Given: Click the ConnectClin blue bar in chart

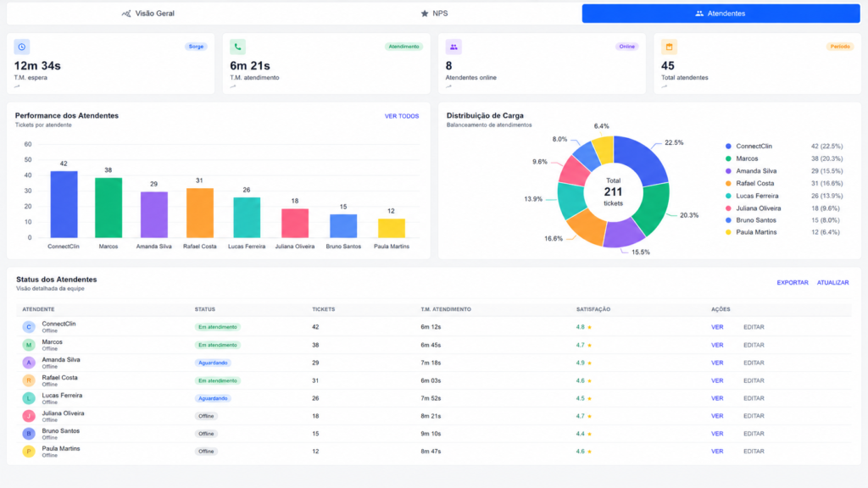Looking at the screenshot, I should [x=64, y=204].
